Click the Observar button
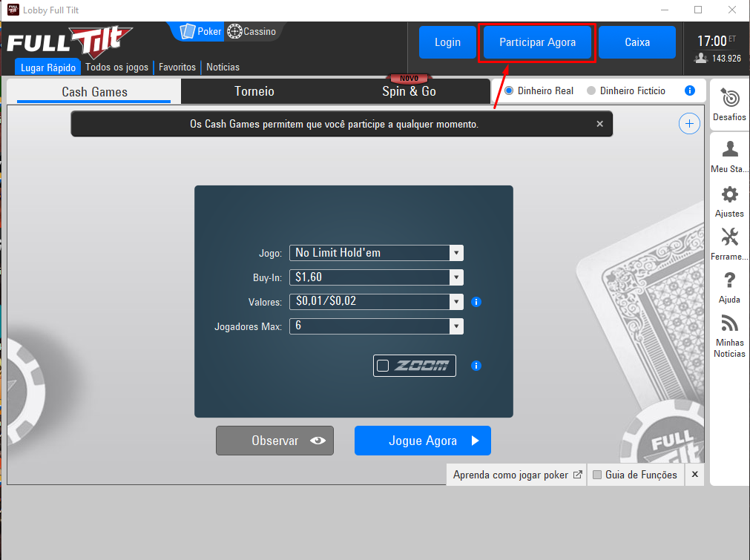This screenshot has width=750, height=560. pos(274,441)
